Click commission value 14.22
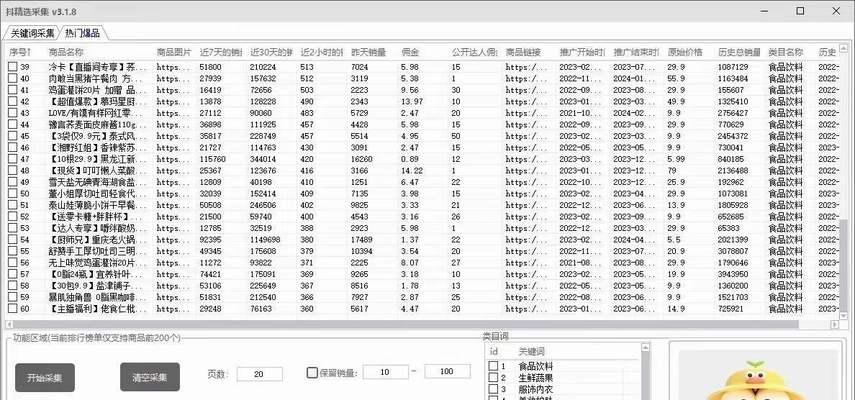 point(412,171)
